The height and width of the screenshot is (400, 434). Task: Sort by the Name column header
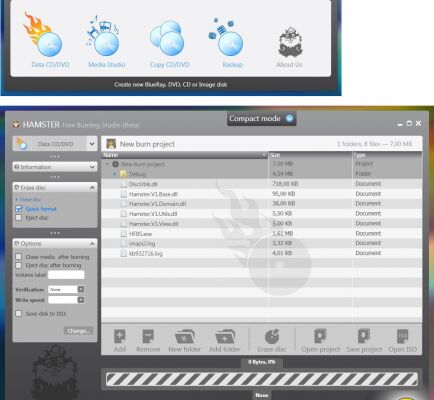point(185,155)
